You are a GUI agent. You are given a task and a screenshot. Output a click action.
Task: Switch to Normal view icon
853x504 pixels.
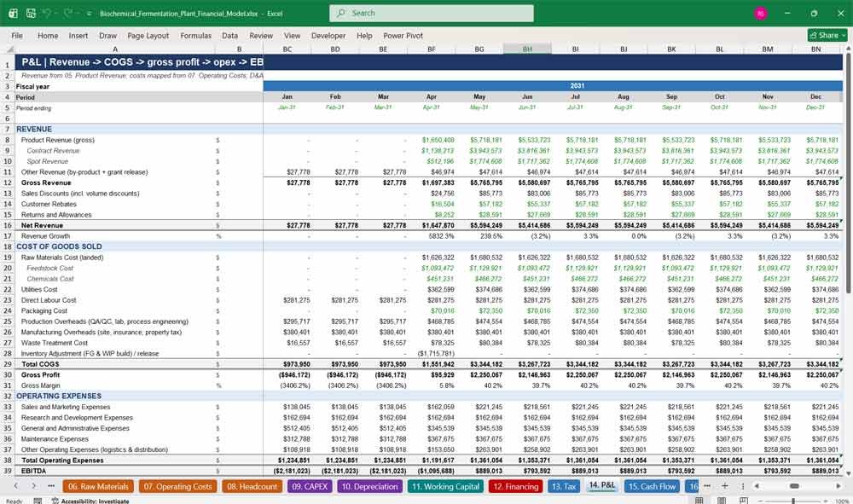699,501
